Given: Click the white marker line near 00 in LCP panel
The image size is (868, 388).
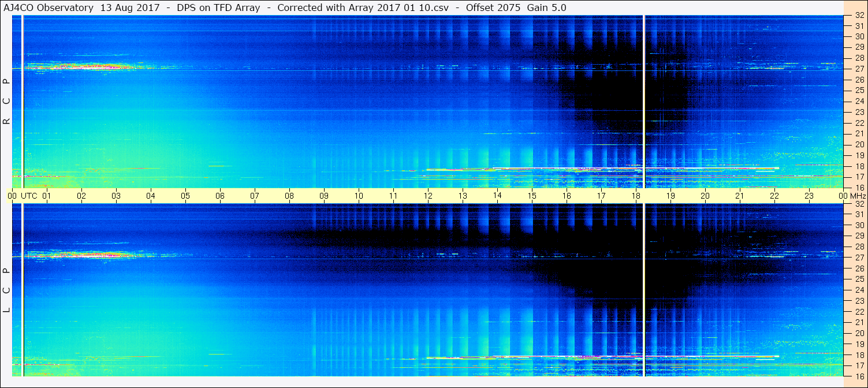Looking at the screenshot, I should (22, 290).
